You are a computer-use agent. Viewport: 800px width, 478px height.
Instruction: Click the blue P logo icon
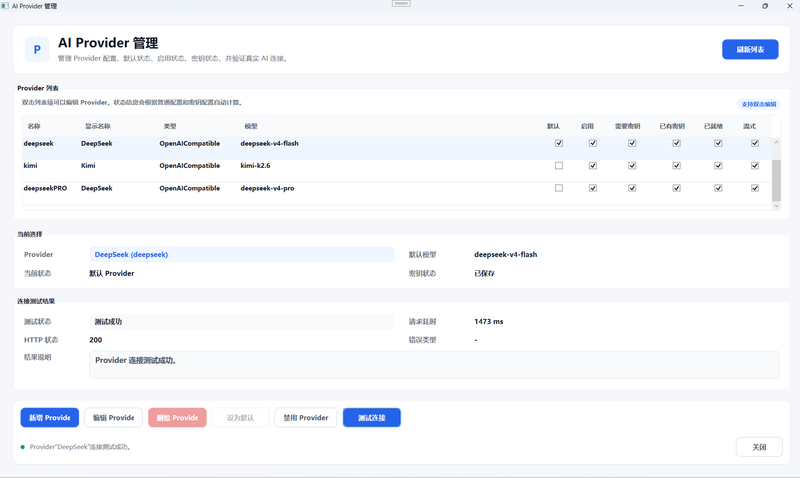pos(37,49)
